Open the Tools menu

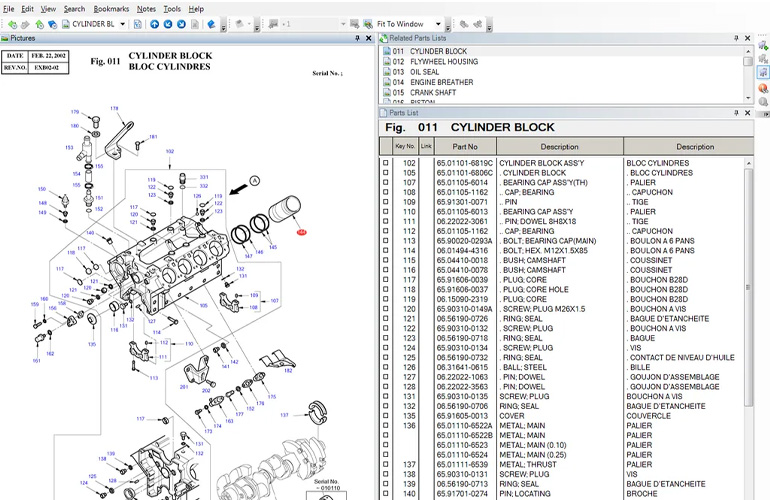pyautogui.click(x=172, y=8)
